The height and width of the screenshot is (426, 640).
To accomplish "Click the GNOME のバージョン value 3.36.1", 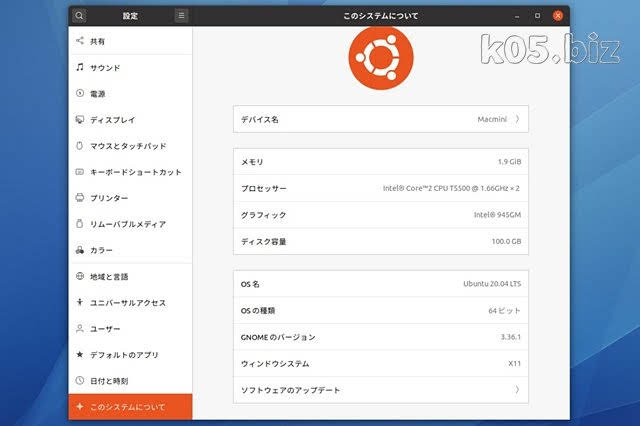I will pos(511,337).
